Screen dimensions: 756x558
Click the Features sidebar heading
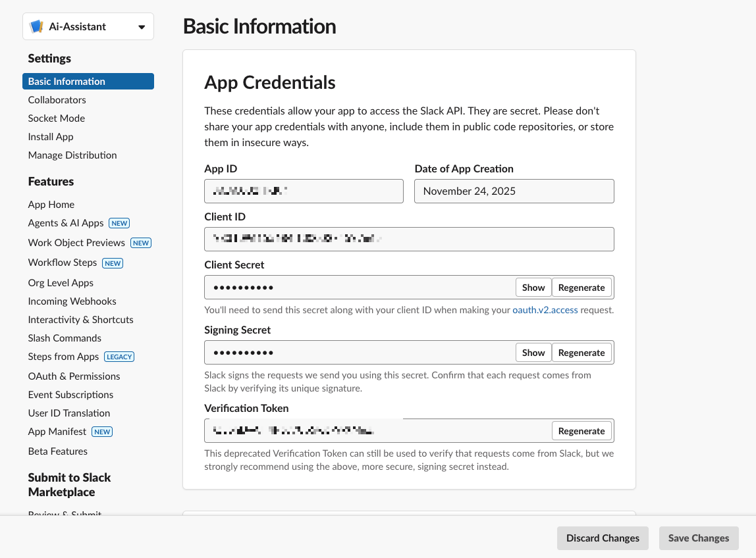(51, 182)
